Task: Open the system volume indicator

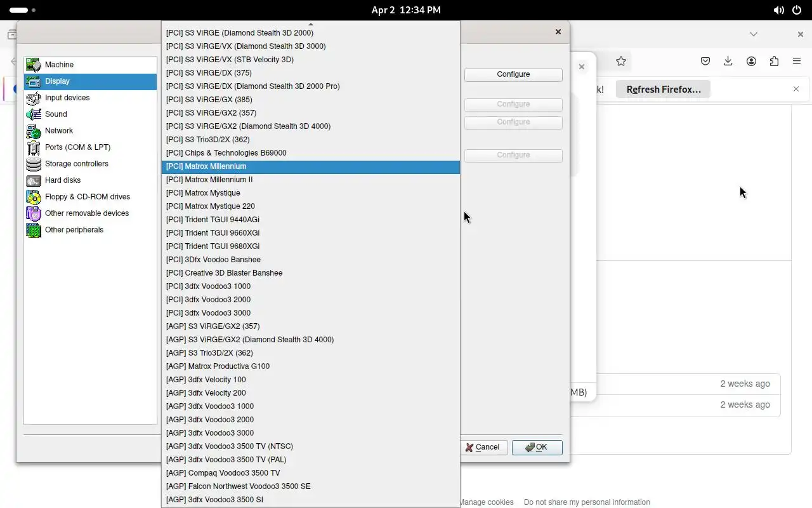Action: pos(778,10)
